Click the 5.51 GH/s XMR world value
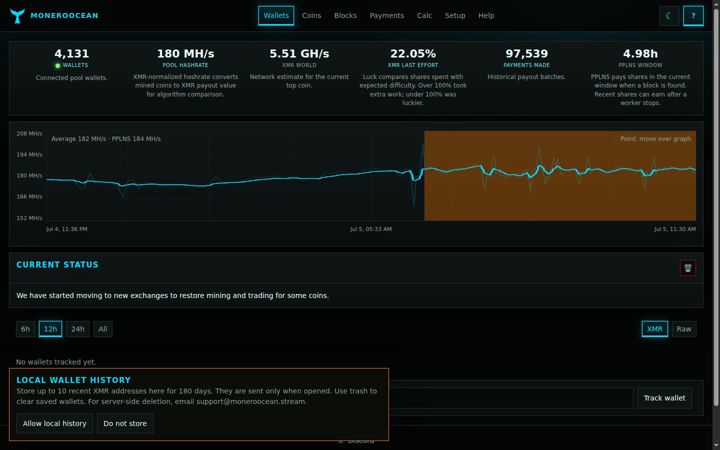The height and width of the screenshot is (450, 720). click(299, 54)
